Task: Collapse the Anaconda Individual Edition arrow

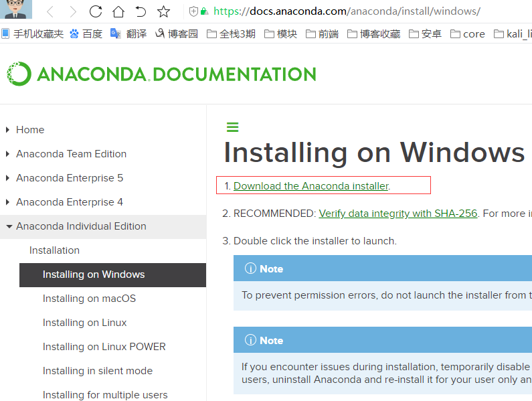Action: pos(9,226)
